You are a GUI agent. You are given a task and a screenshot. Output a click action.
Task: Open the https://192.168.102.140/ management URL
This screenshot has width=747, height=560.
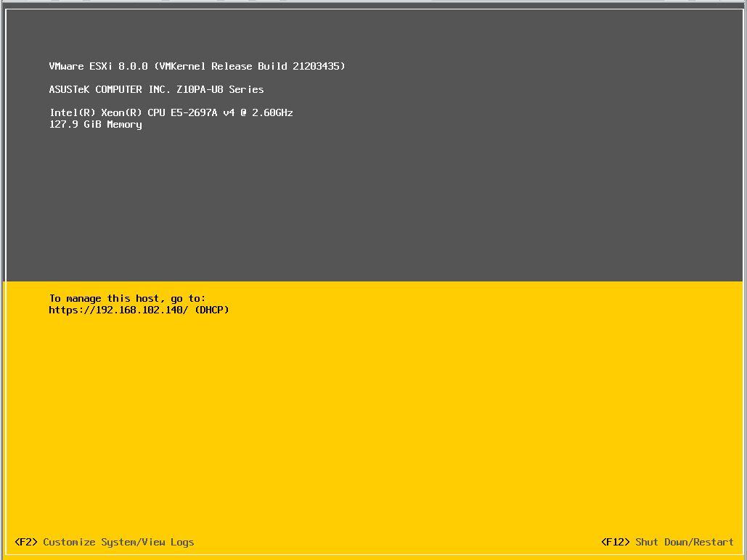(118, 310)
